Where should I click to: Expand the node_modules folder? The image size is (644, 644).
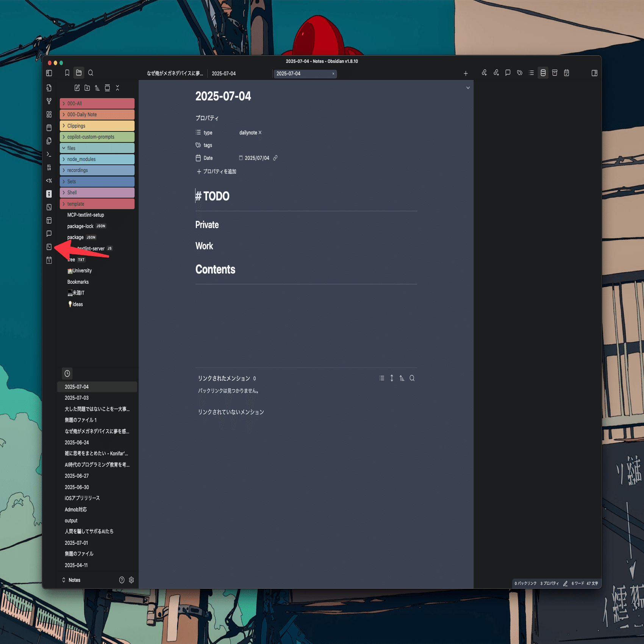pos(97,159)
